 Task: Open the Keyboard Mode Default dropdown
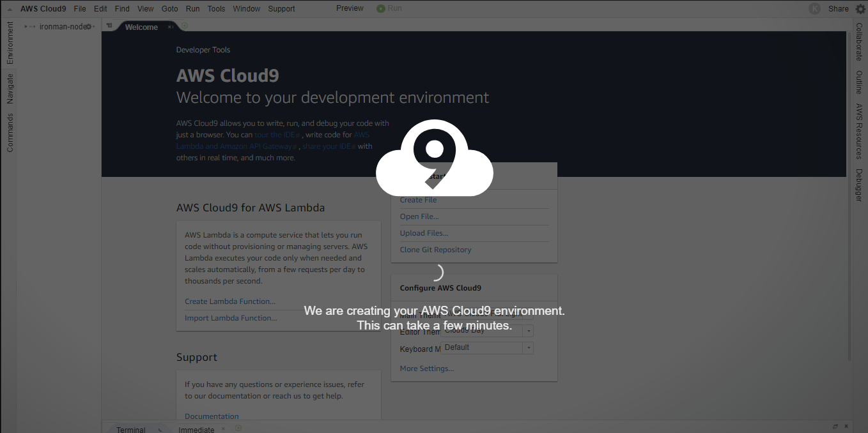point(527,348)
